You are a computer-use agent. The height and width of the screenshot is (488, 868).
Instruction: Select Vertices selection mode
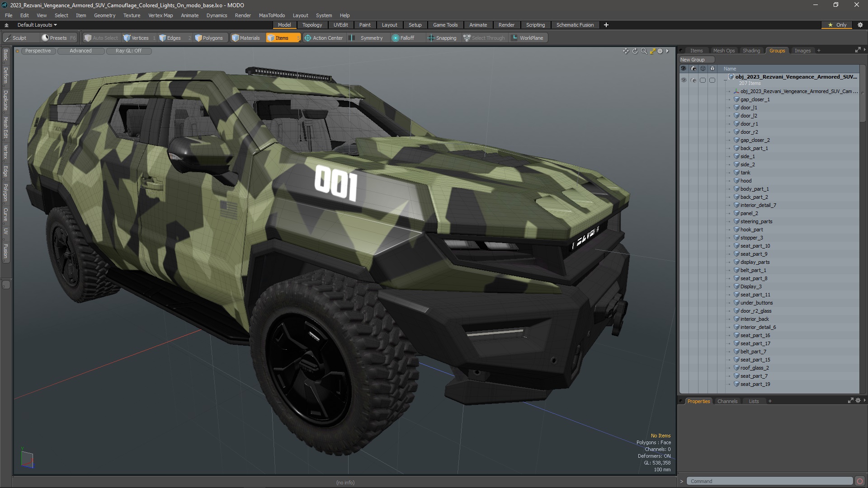140,38
